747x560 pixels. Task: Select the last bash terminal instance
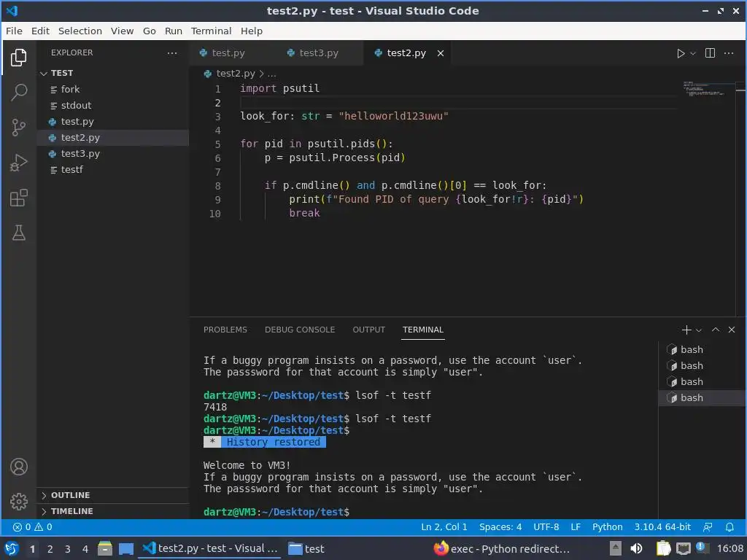pyautogui.click(x=701, y=397)
